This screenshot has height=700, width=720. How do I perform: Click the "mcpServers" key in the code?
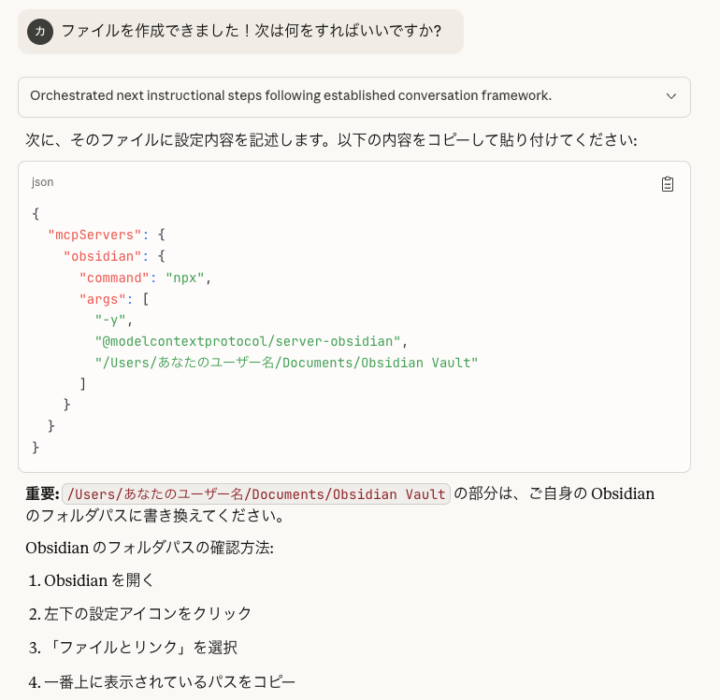coord(94,235)
